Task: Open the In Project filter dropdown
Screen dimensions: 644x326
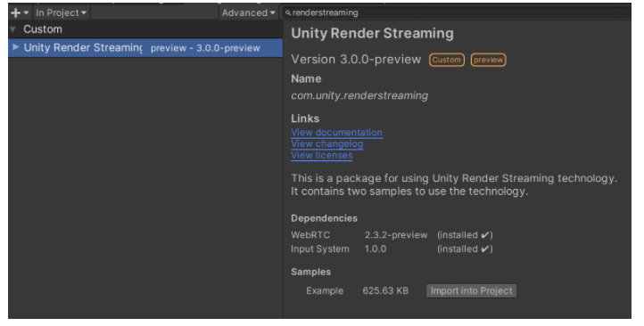Action: 61,12
